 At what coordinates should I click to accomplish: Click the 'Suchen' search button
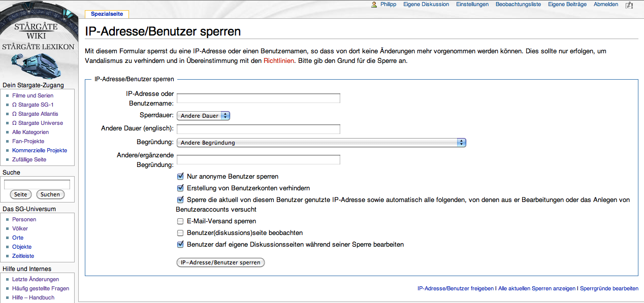pos(50,194)
